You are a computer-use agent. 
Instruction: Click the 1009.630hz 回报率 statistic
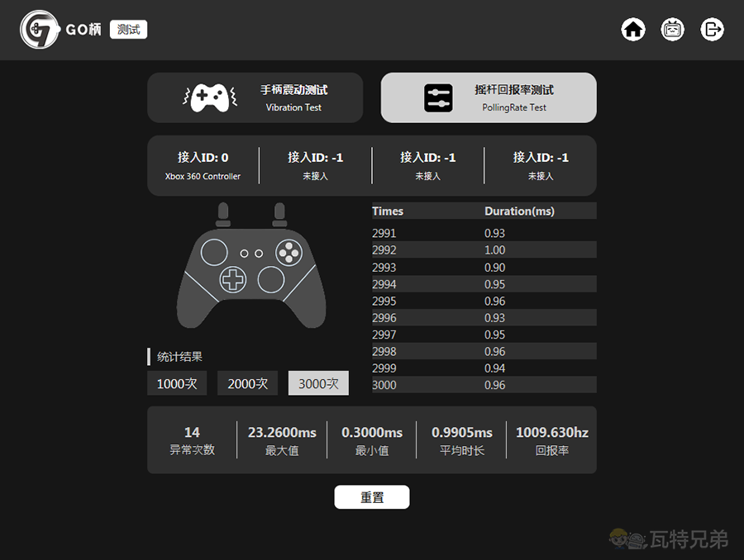552,440
